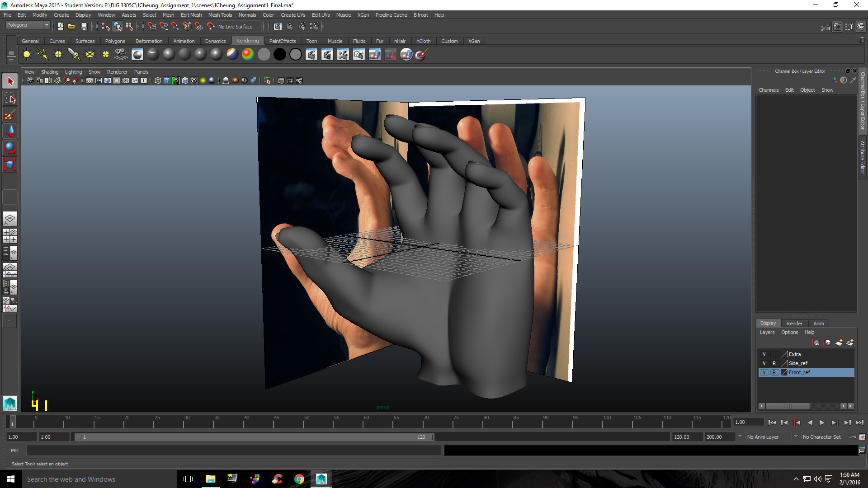Open the Render Current Frame clapboard icon

click(x=311, y=54)
